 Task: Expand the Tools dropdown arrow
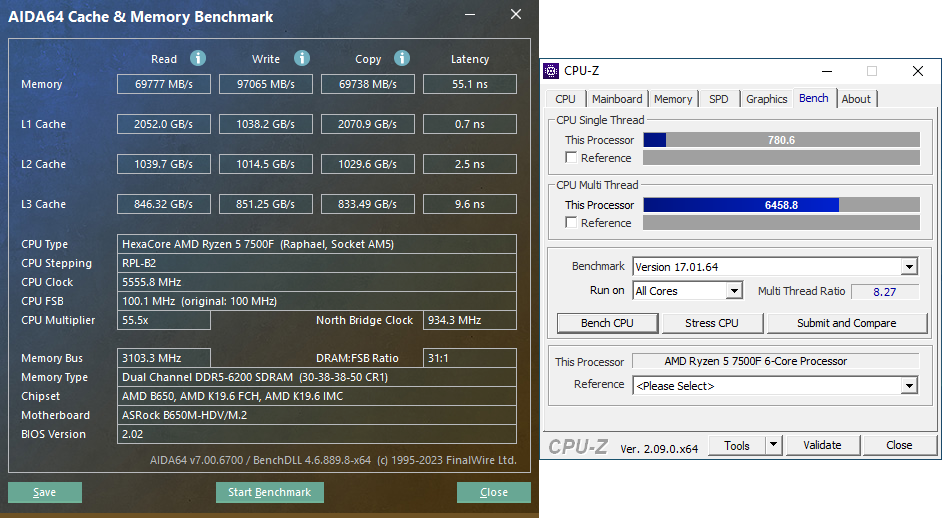pyautogui.click(x=773, y=445)
